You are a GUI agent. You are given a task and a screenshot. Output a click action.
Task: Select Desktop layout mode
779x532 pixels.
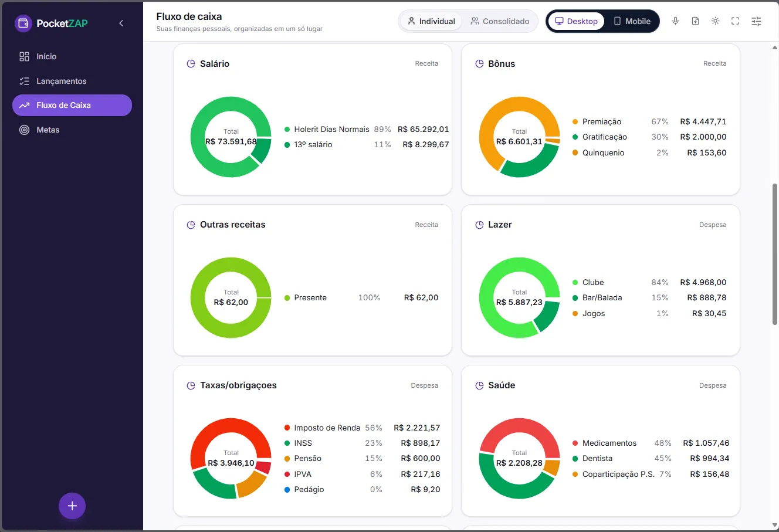(x=576, y=21)
